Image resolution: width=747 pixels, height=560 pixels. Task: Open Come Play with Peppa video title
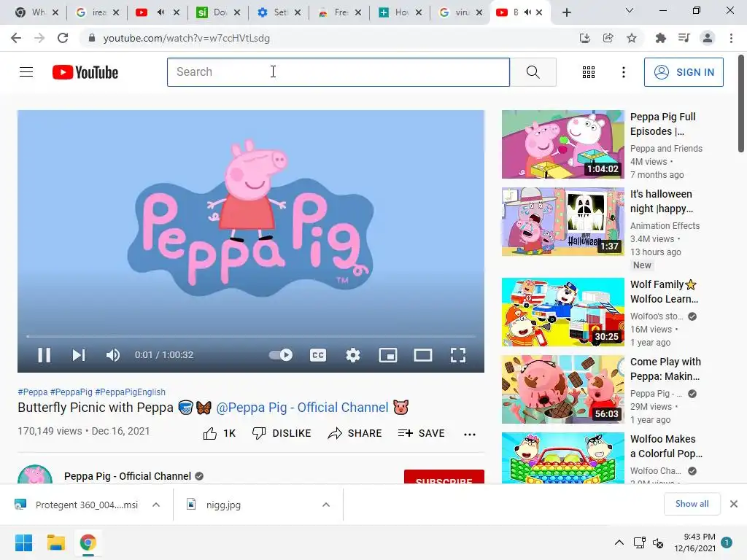(665, 369)
